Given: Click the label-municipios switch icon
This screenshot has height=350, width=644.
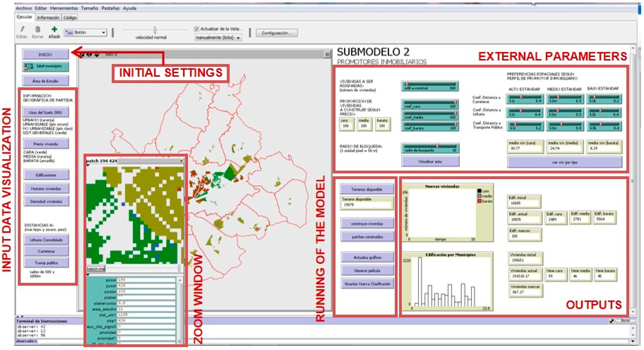Looking at the screenshot, I should [x=28, y=66].
